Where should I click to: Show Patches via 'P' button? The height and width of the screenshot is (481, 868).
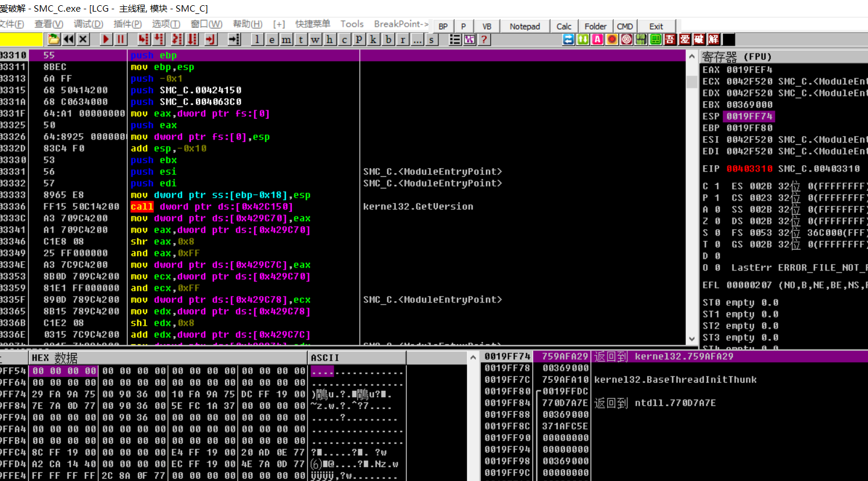(x=359, y=40)
